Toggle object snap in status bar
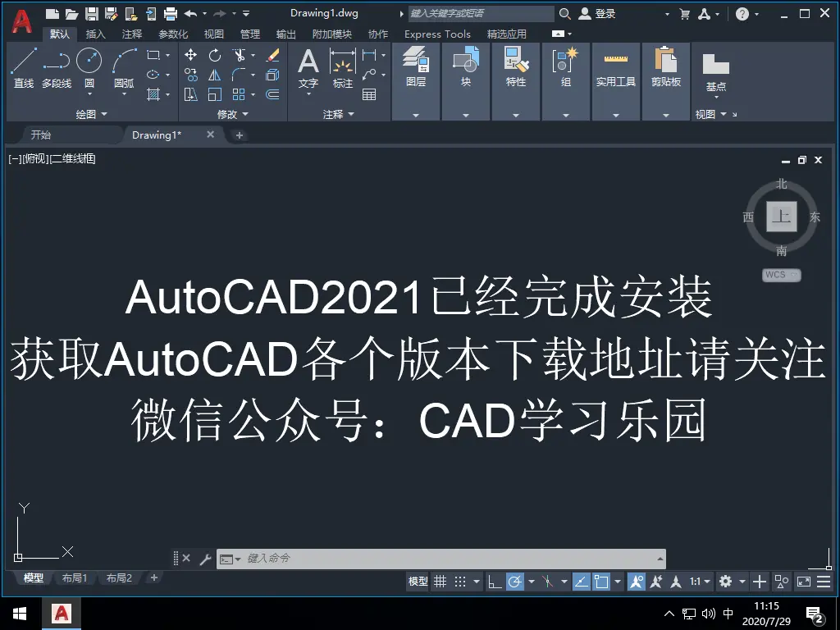The width and height of the screenshot is (840, 630). pos(601,582)
